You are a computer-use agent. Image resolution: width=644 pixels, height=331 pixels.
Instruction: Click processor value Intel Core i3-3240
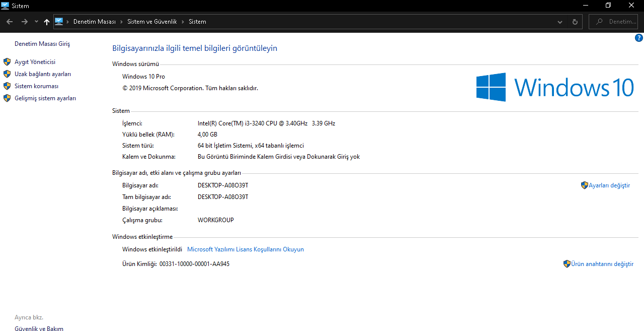pos(266,123)
